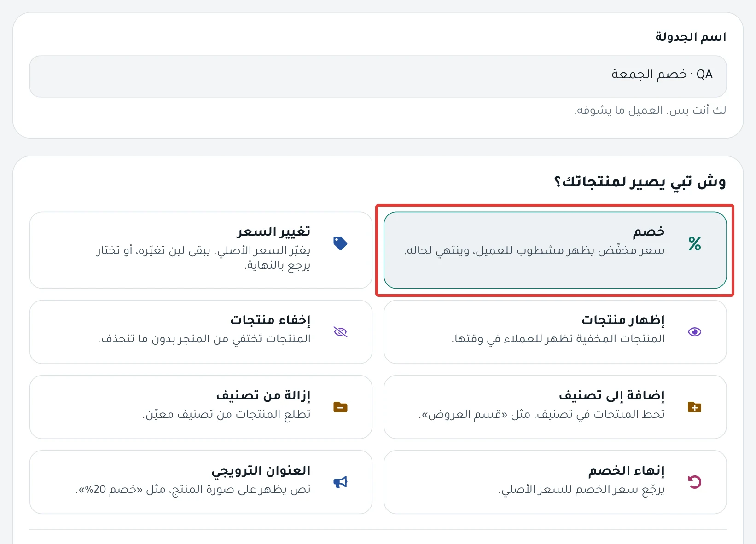Select the إزالة من تصنيف title text
Viewport: 756px width, 544px height.
263,395
